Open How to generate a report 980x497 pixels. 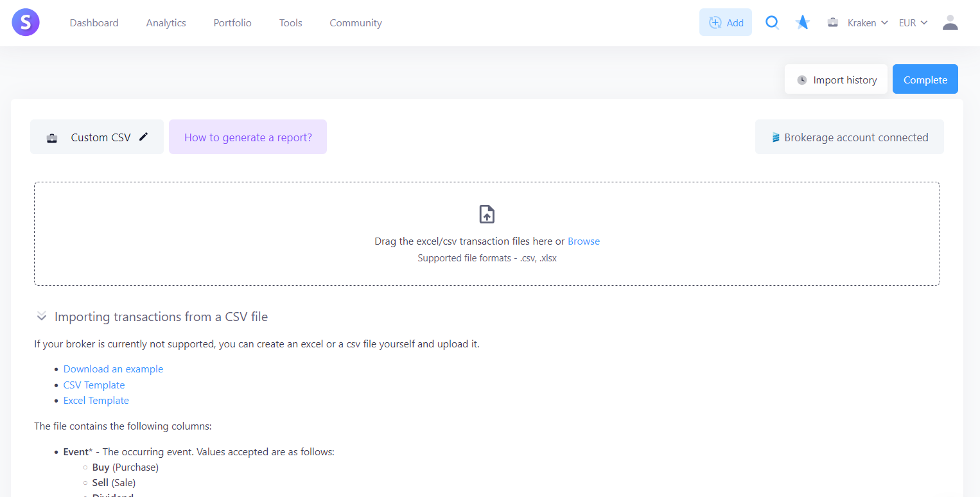[x=248, y=137]
